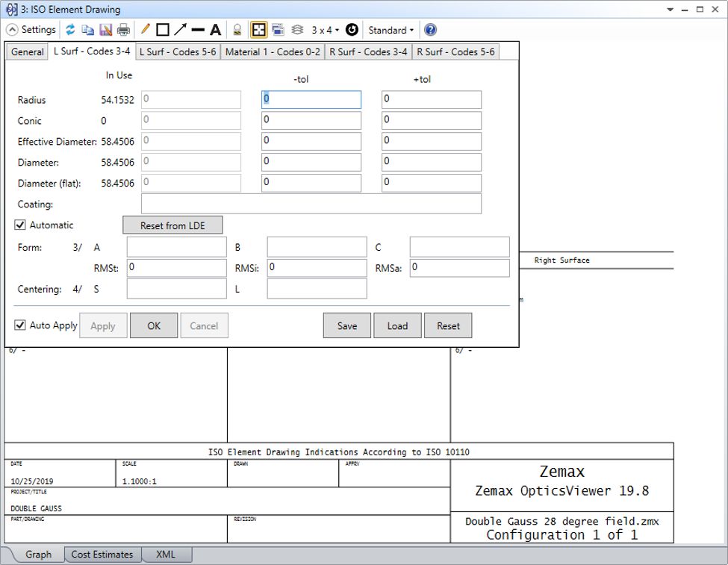This screenshot has height=565, width=728.
Task: Click the Coating input field
Action: point(311,204)
